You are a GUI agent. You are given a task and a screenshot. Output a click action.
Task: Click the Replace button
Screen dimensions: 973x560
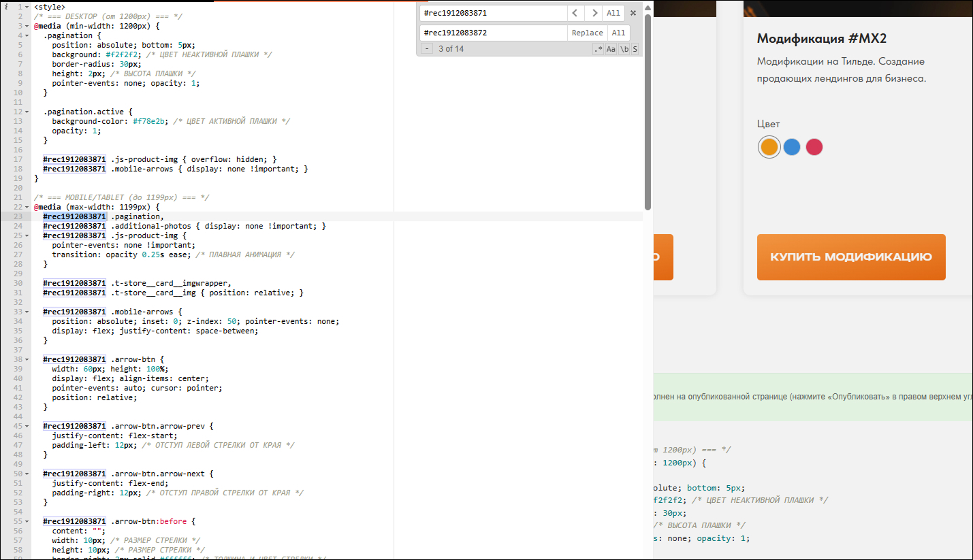point(587,33)
